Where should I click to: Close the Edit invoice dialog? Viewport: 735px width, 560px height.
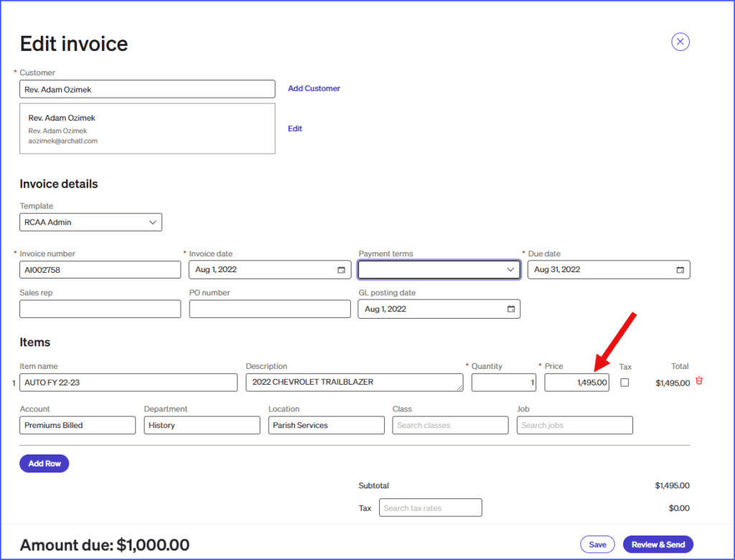coord(680,42)
